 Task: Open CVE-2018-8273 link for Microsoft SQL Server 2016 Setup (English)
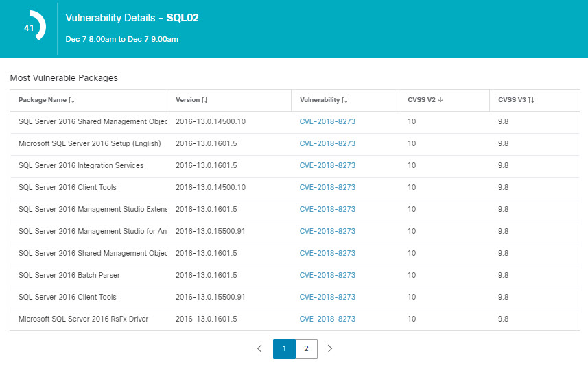point(327,143)
